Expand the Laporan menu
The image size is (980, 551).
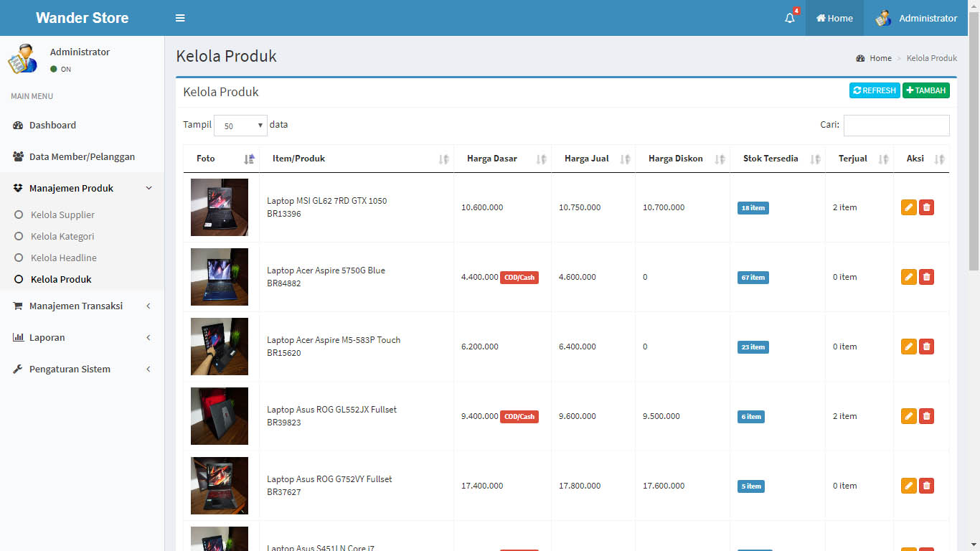tap(83, 337)
